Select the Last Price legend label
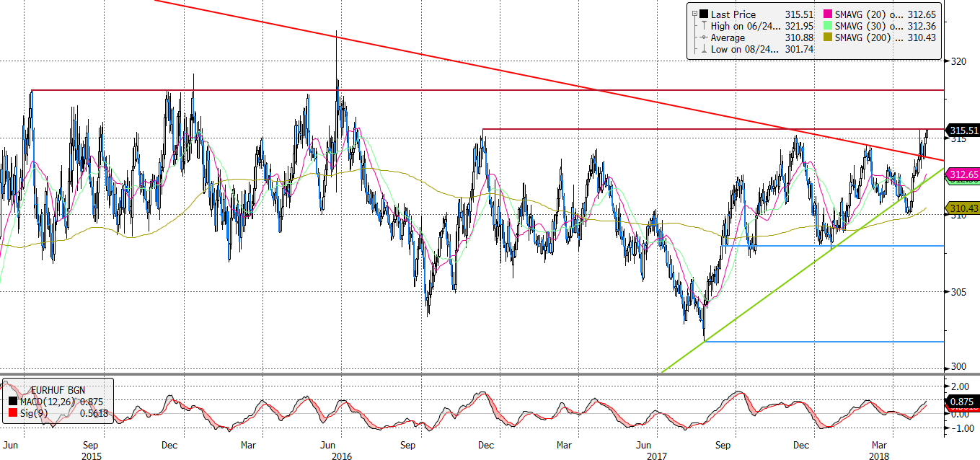Image resolution: width=980 pixels, height=460 pixels. (733, 14)
